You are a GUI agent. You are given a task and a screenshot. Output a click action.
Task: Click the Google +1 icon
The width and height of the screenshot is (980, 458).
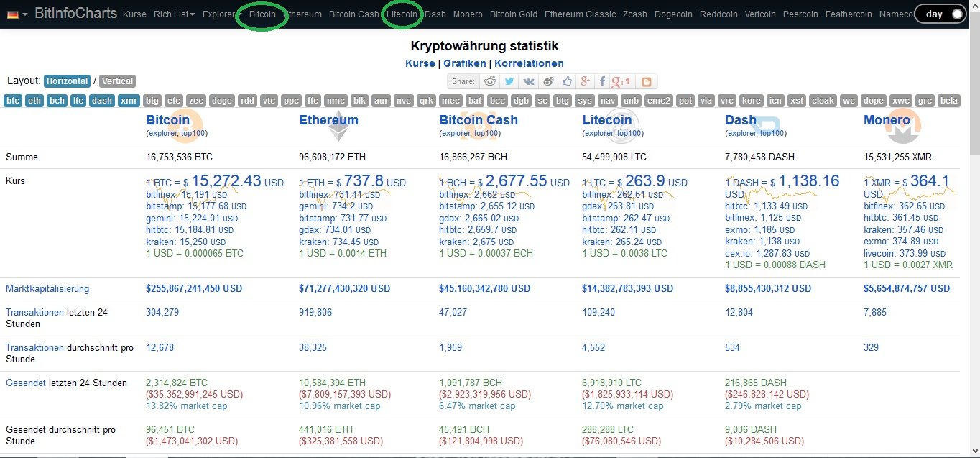pos(622,81)
